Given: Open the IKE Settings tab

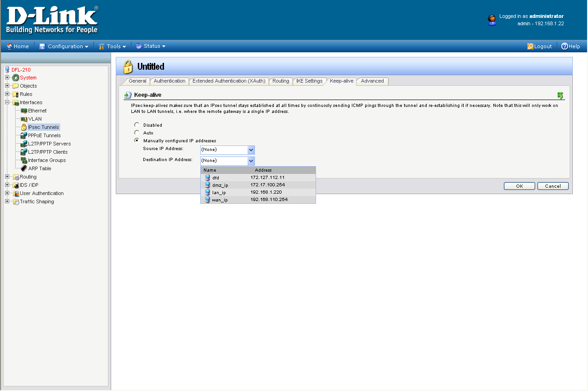Looking at the screenshot, I should pos(309,81).
